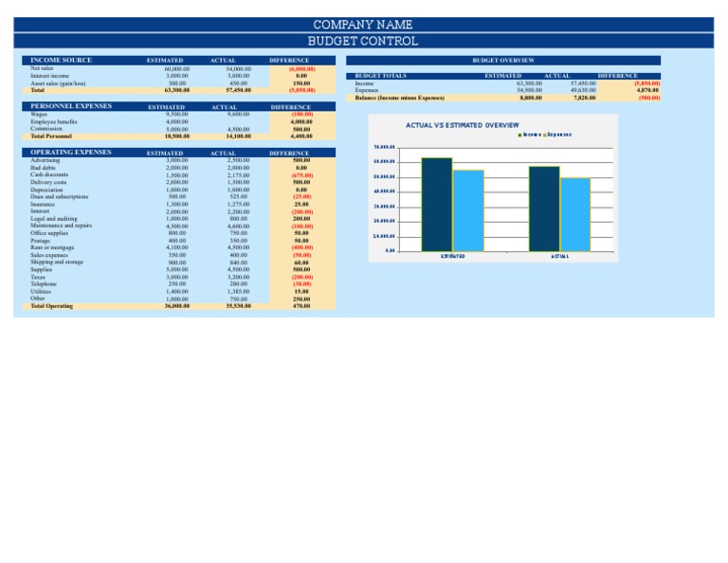Select the Total Personnel row label
The height and width of the screenshot is (563, 728).
click(x=51, y=136)
